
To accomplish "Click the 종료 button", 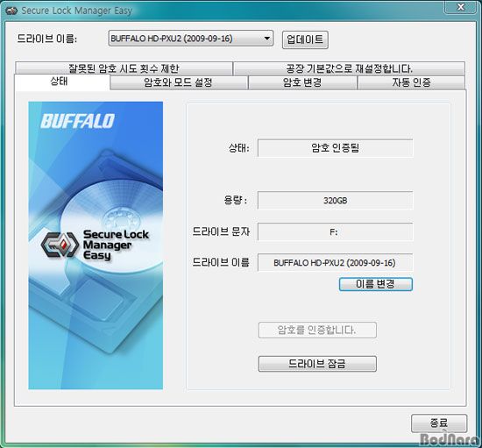I will point(439,423).
